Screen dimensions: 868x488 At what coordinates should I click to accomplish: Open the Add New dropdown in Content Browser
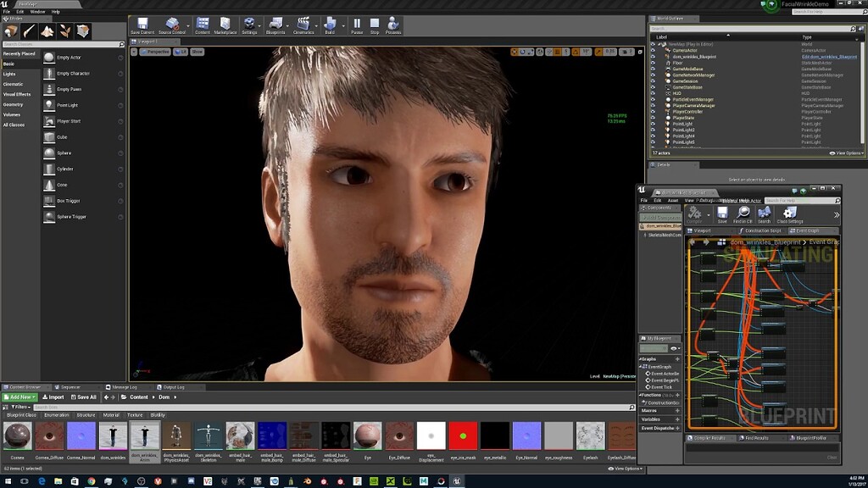click(19, 396)
